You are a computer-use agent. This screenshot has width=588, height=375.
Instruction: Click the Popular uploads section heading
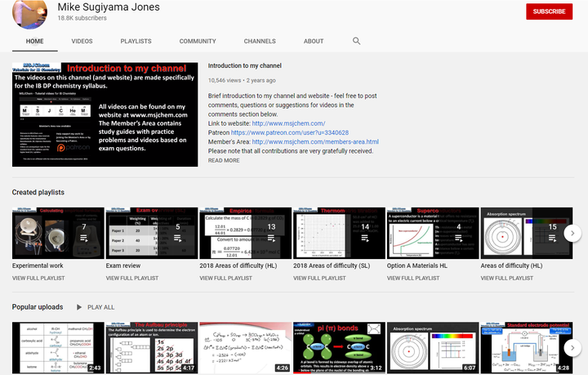38,306
